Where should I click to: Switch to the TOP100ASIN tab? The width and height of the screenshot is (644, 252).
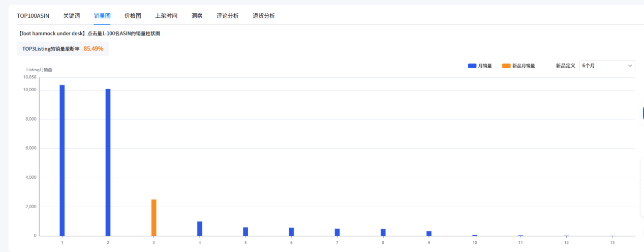[33, 16]
